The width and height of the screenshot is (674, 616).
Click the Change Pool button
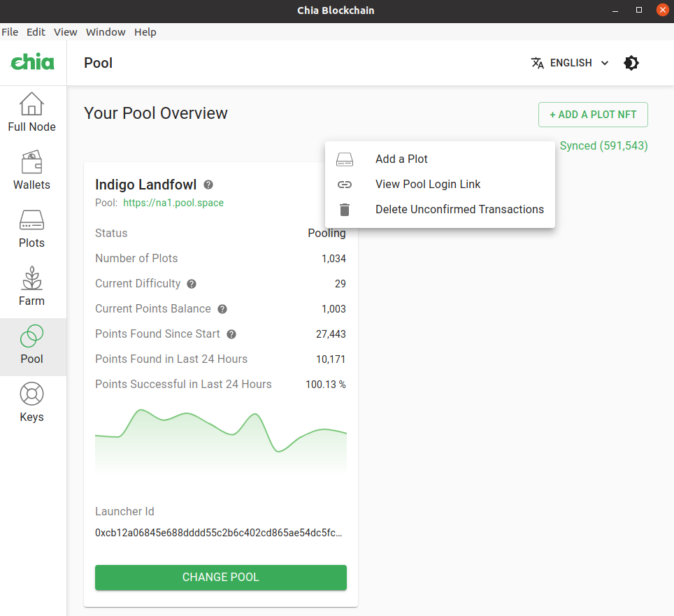tap(221, 578)
